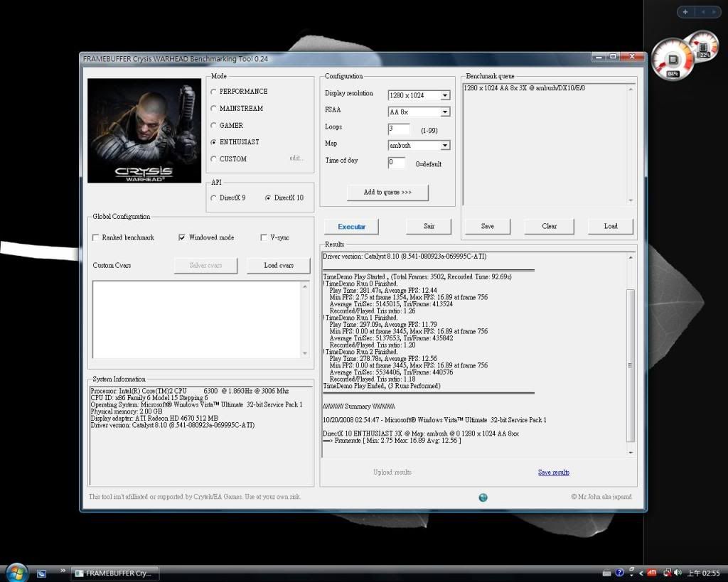Click the Upload results link
Viewport: 728px width, 582px height.
click(x=392, y=472)
